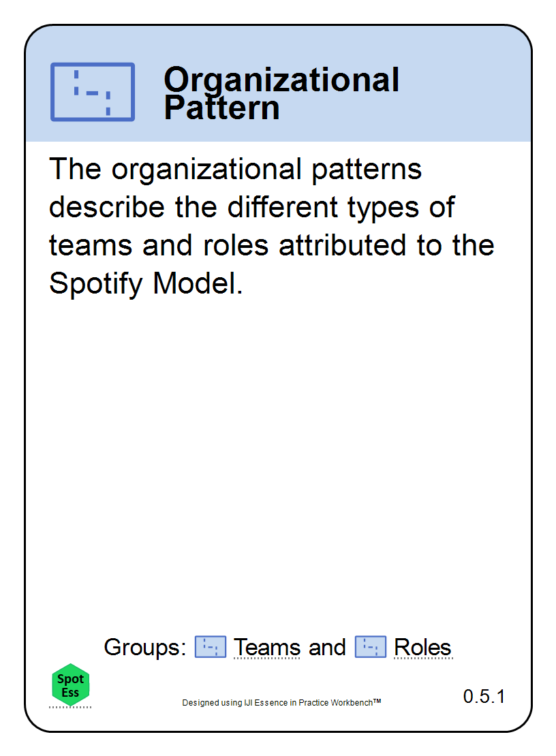Click 'The organizational patterns' opening line
This screenshot has width=556, height=756.
pos(235,170)
